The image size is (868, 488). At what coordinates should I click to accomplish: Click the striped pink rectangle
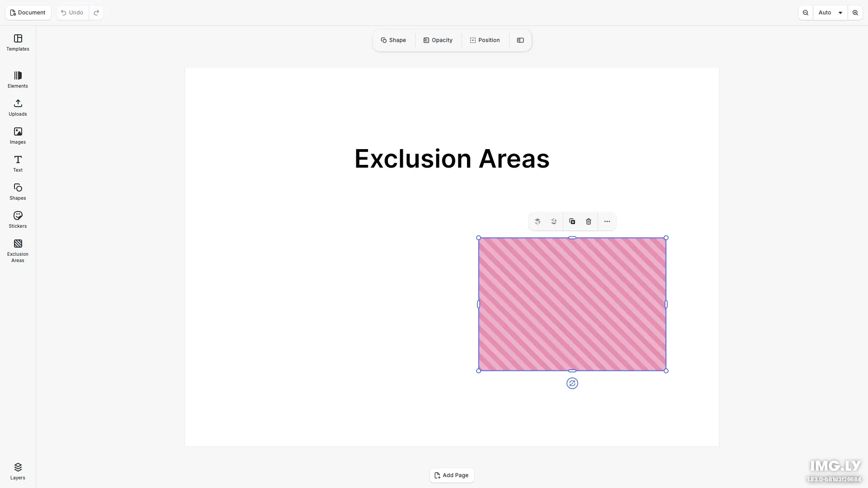click(572, 304)
